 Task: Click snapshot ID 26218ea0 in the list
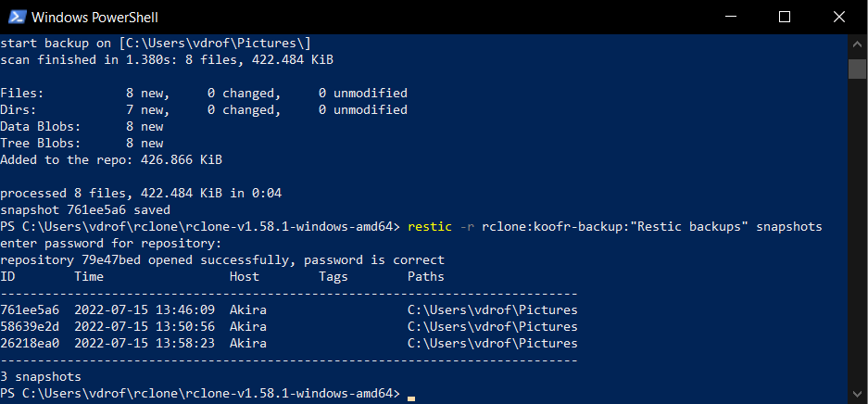[x=30, y=343]
